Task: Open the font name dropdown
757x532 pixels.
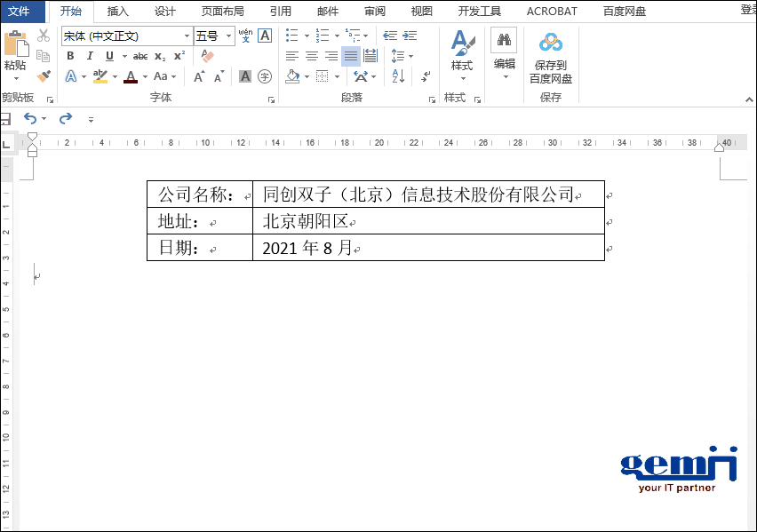Action: coord(187,36)
